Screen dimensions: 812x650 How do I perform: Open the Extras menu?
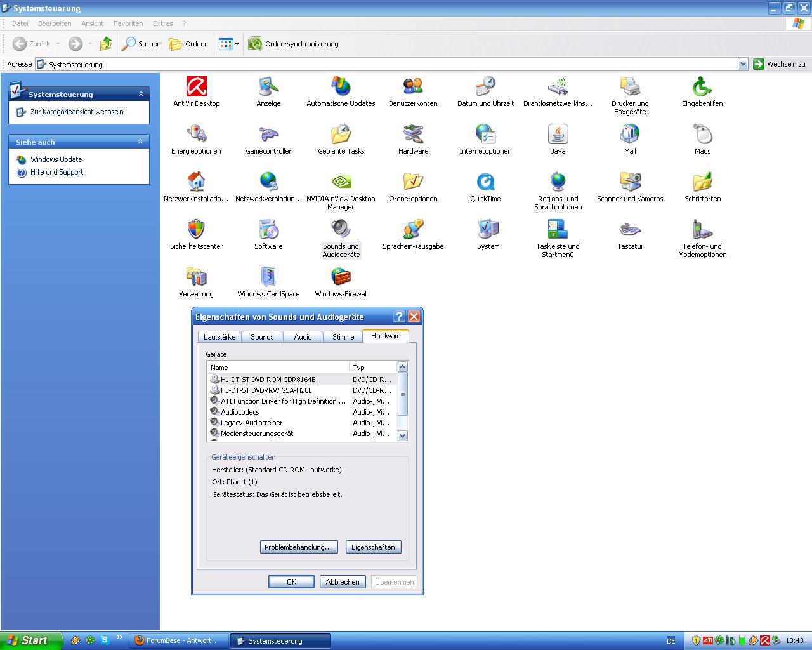click(163, 23)
